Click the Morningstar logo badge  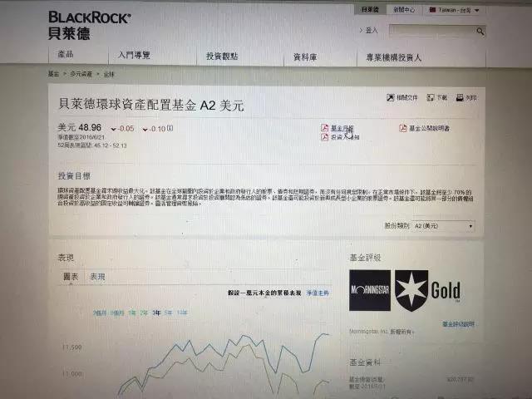click(x=370, y=290)
